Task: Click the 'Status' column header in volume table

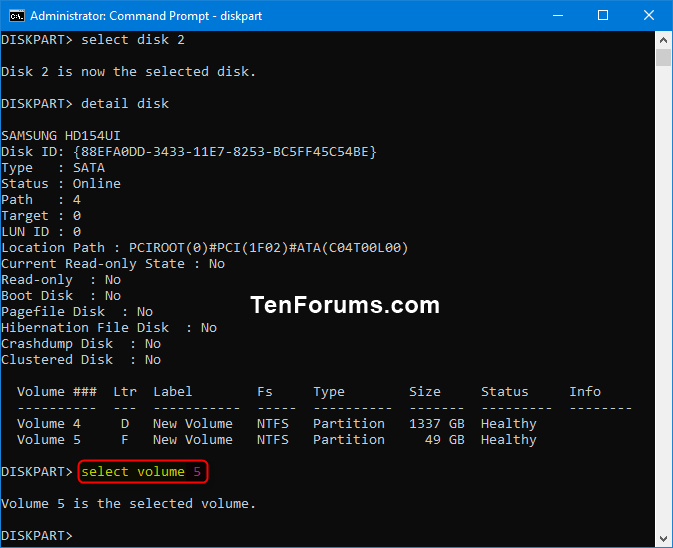Action: coord(504,392)
